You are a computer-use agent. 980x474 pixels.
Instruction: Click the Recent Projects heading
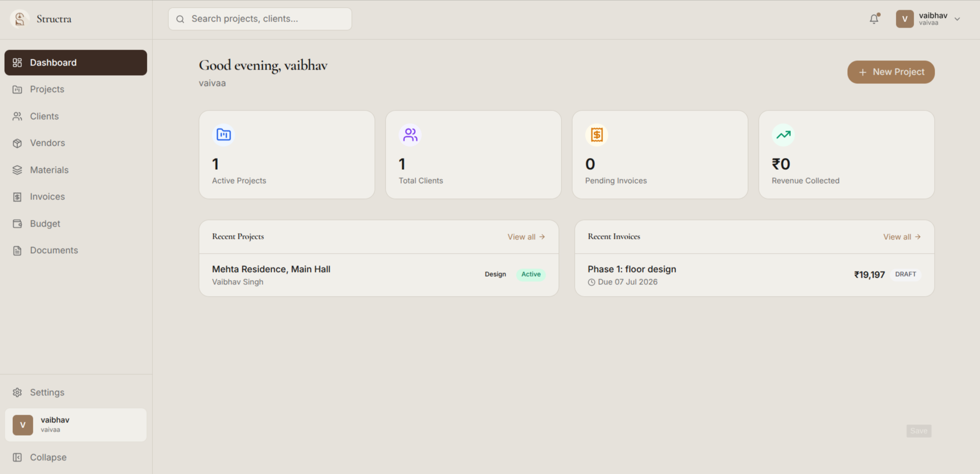(x=238, y=236)
